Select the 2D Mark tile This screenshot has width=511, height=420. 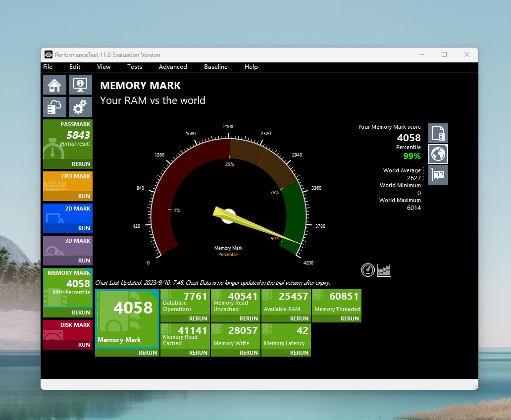click(68, 214)
